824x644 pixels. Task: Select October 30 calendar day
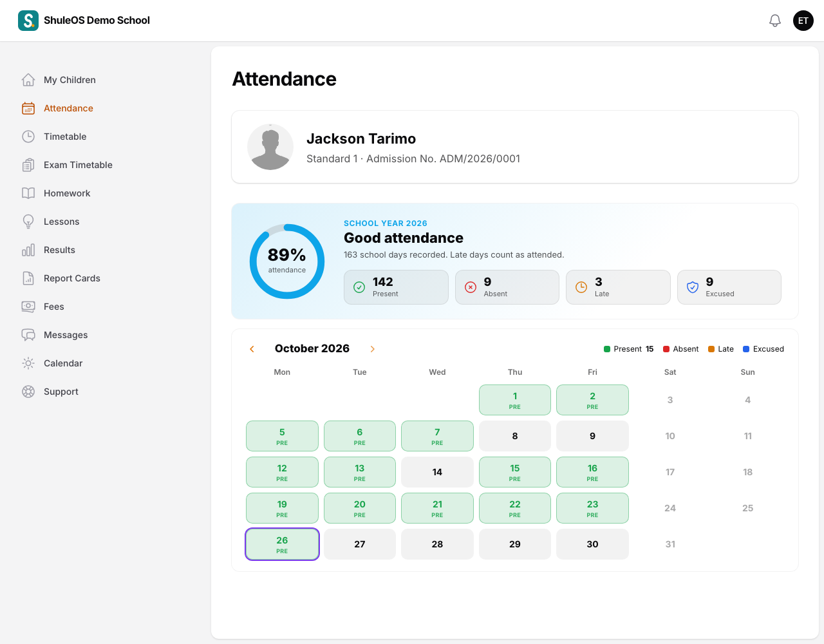click(x=592, y=544)
